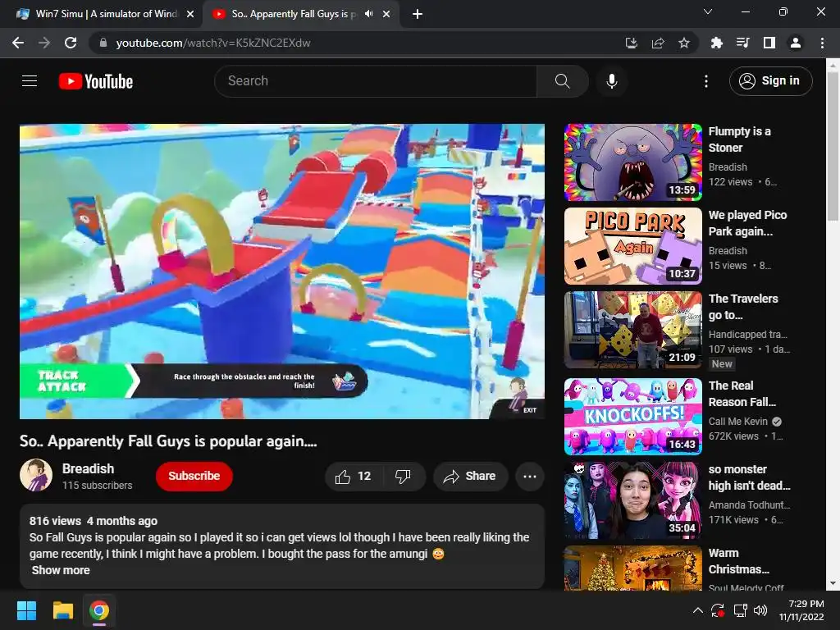This screenshot has height=630, width=840.
Task: Click the Sign in button
Action: pyautogui.click(x=770, y=81)
